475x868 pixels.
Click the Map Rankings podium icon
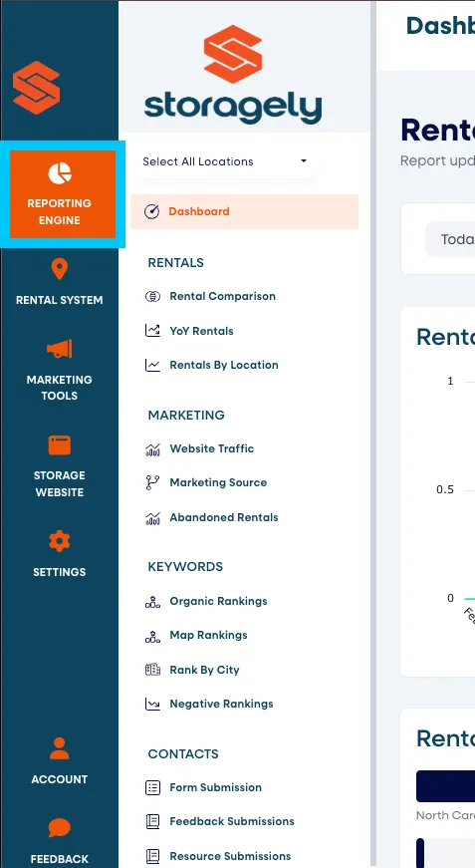pos(152,636)
